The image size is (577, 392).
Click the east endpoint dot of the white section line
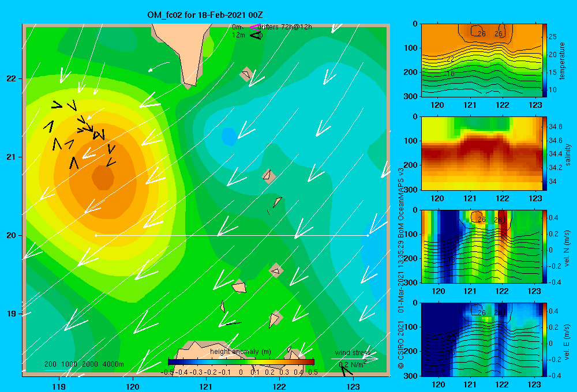click(x=368, y=235)
